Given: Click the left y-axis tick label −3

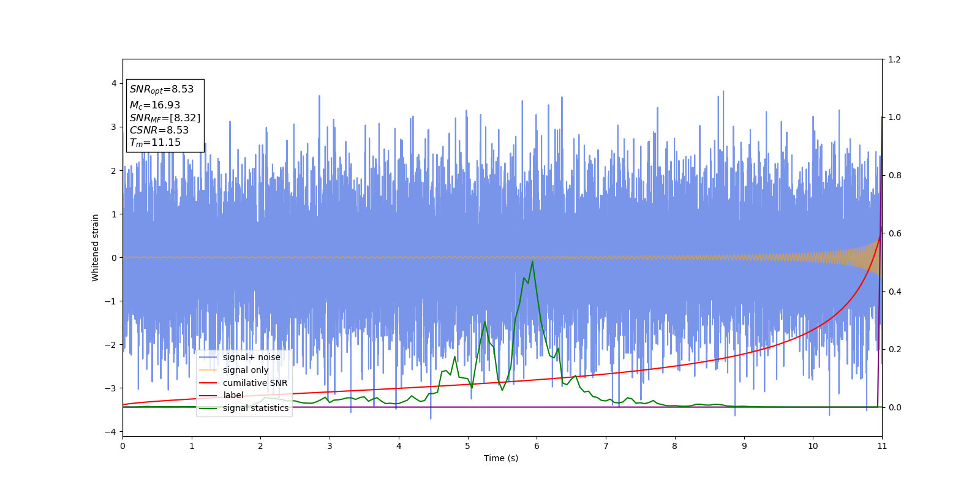Looking at the screenshot, I should tap(111, 388).
